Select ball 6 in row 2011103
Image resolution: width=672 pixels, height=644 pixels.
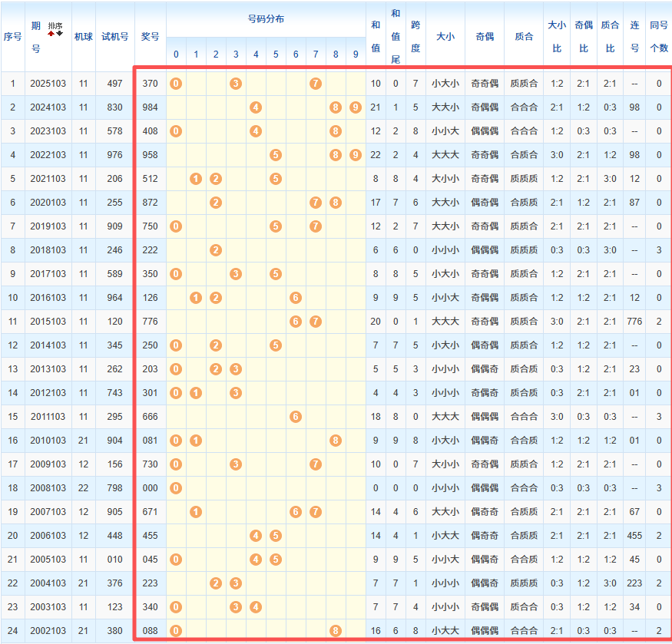coord(296,417)
